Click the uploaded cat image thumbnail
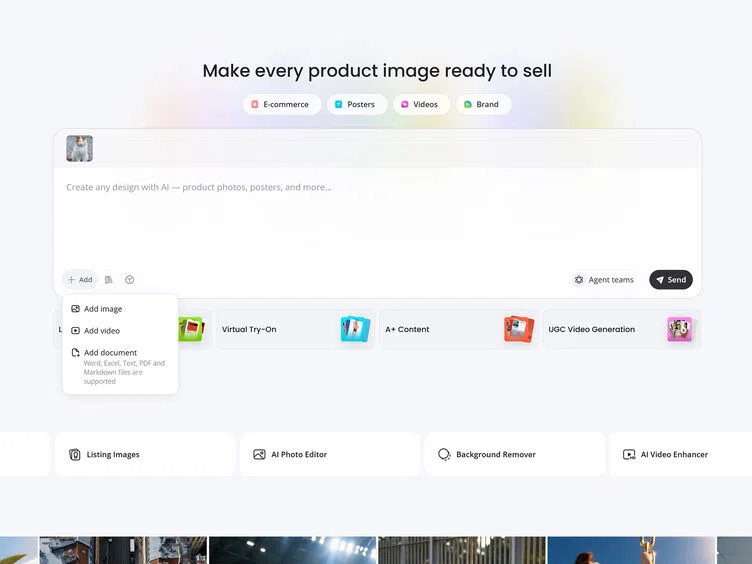 (x=80, y=149)
